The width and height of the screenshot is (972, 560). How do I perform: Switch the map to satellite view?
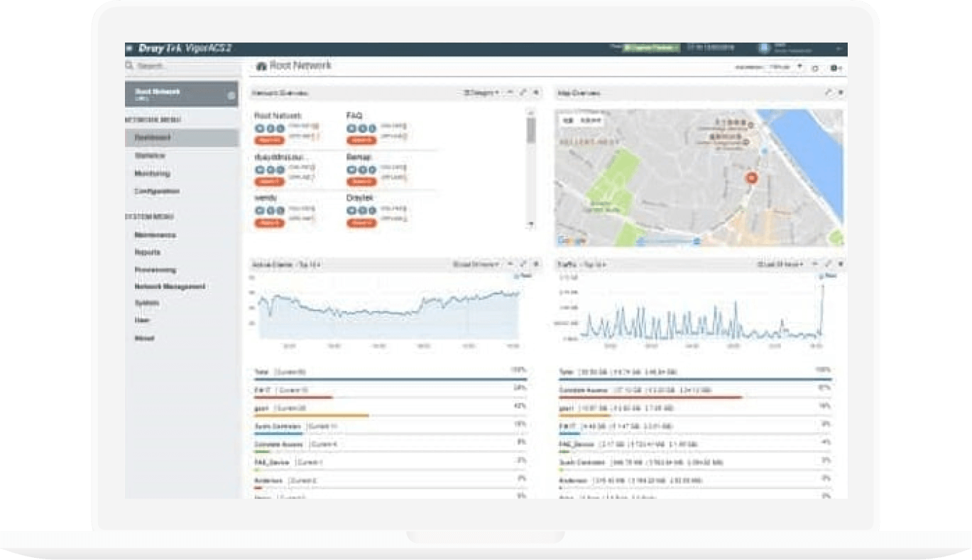590,121
